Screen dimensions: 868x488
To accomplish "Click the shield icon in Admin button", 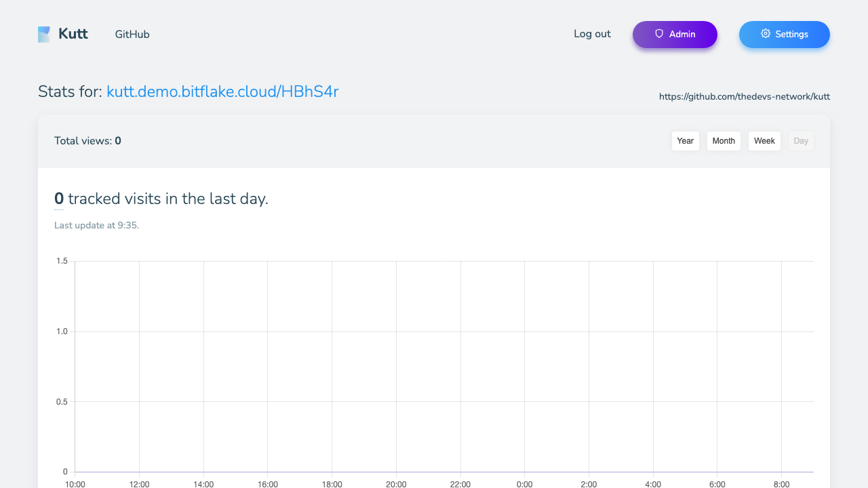I will coord(659,33).
